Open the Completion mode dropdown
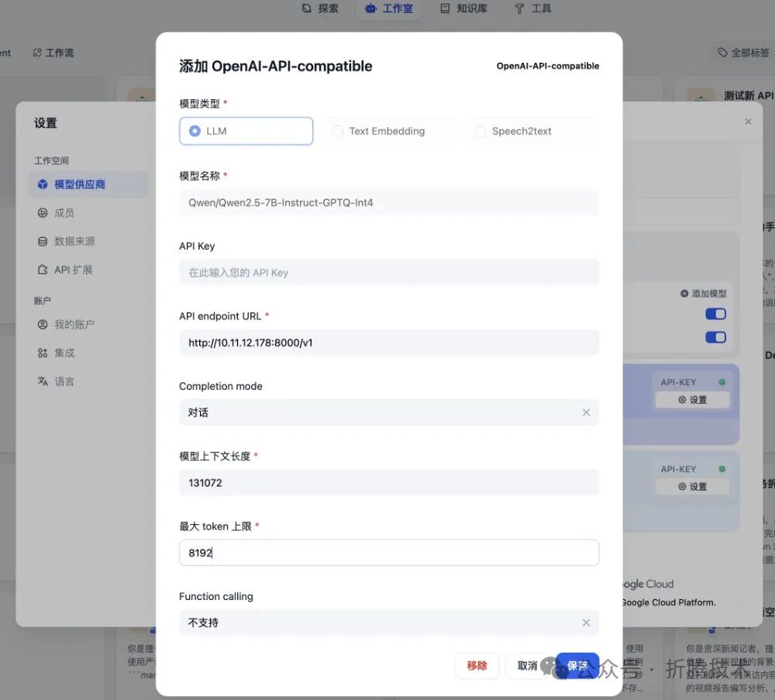The image size is (775, 700). click(x=389, y=412)
